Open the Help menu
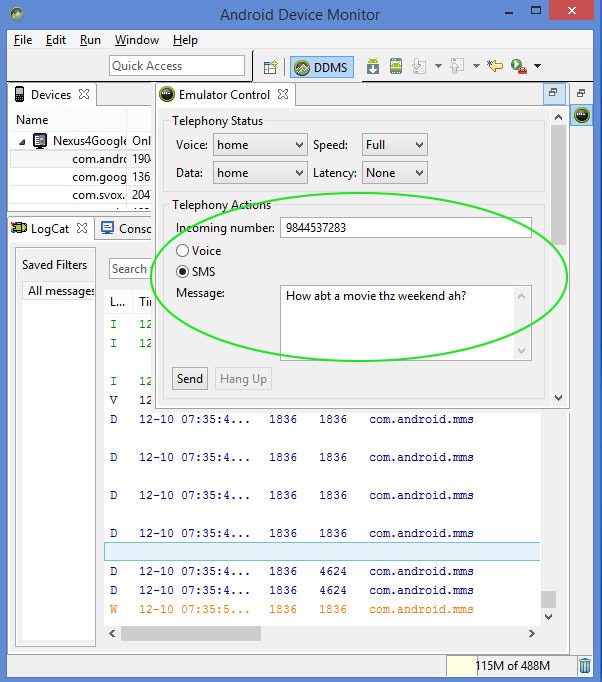This screenshot has height=682, width=602. pos(185,40)
